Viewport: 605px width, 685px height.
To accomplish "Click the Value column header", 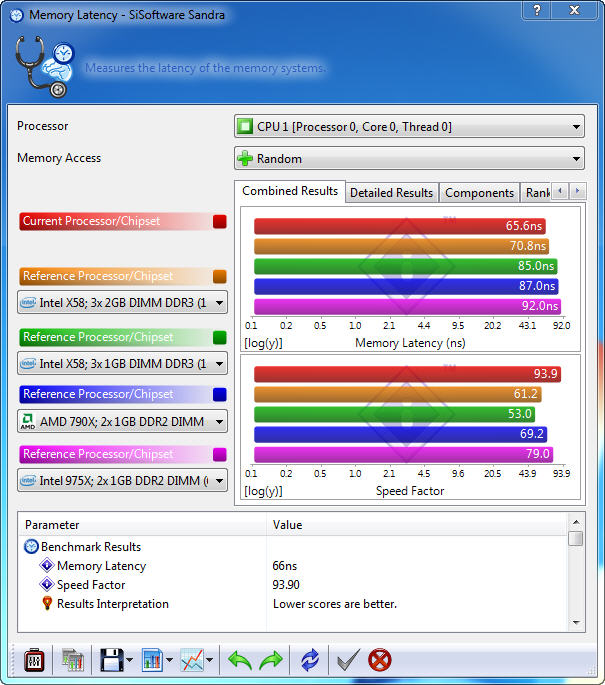I will (417, 525).
